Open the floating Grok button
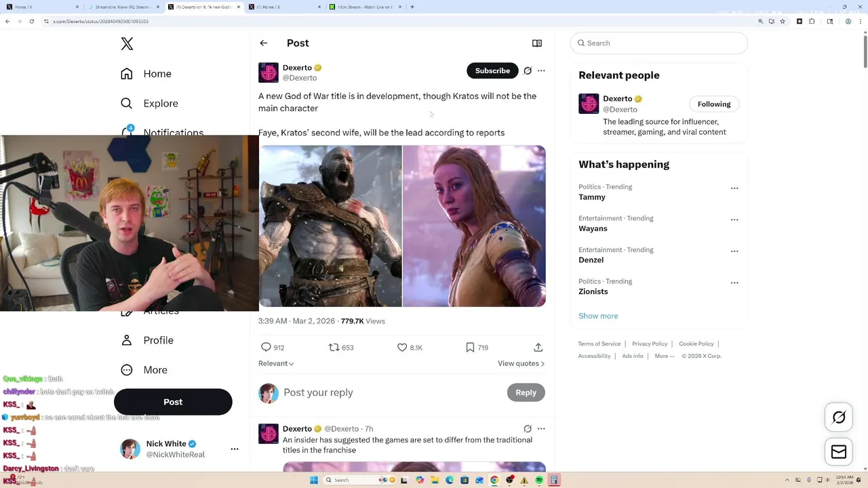868x488 pixels. [x=839, y=418]
